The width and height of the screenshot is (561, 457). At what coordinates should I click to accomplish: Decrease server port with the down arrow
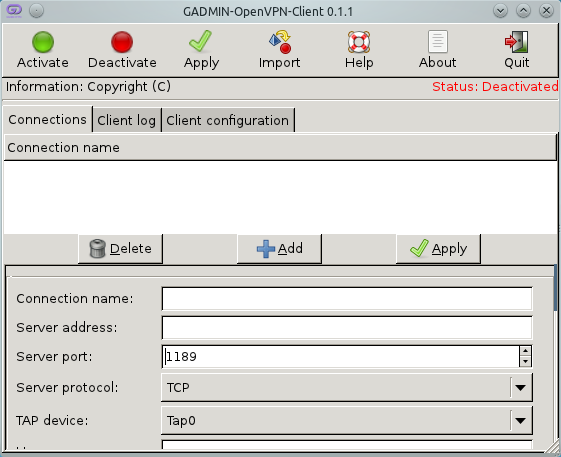tap(525, 361)
